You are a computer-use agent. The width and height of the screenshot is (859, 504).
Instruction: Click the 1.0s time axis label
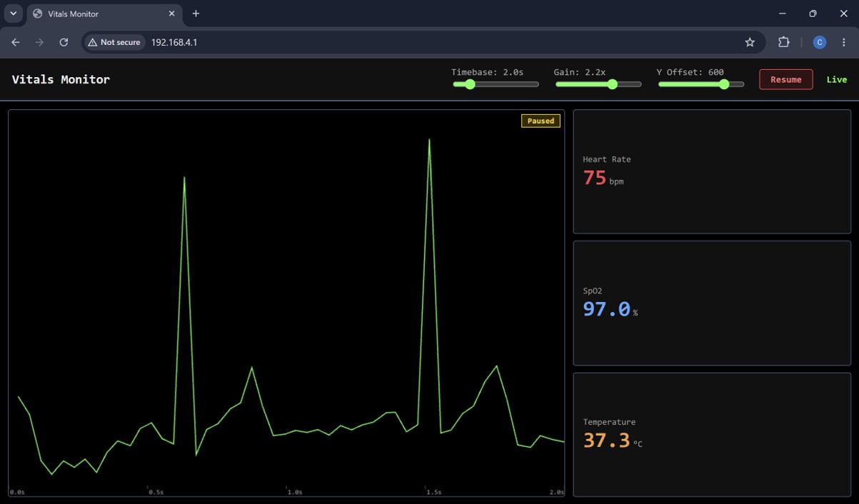coord(294,492)
